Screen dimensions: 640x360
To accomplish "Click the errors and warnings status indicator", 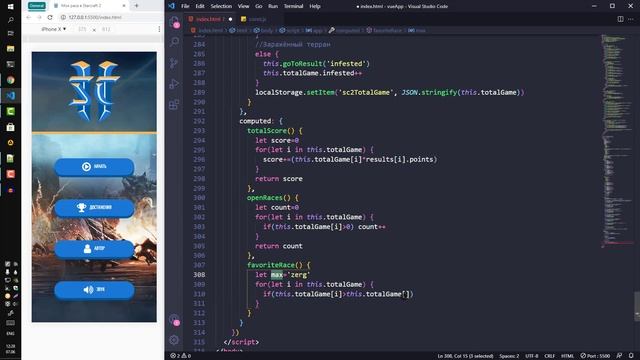I will [180, 356].
